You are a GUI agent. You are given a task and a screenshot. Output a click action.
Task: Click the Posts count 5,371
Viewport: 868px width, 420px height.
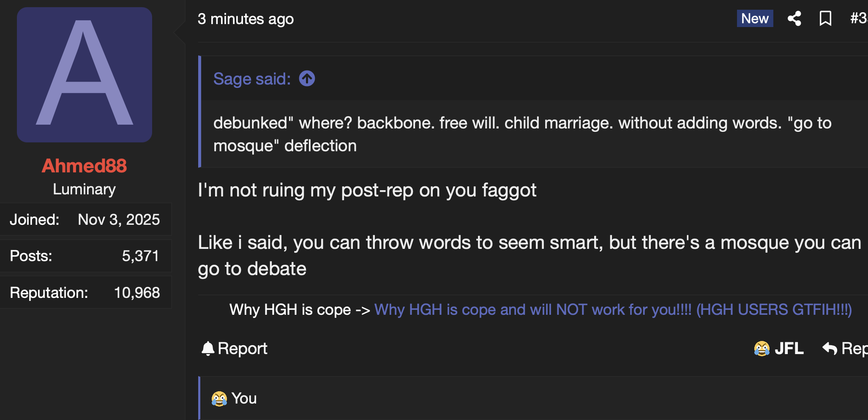pos(141,256)
